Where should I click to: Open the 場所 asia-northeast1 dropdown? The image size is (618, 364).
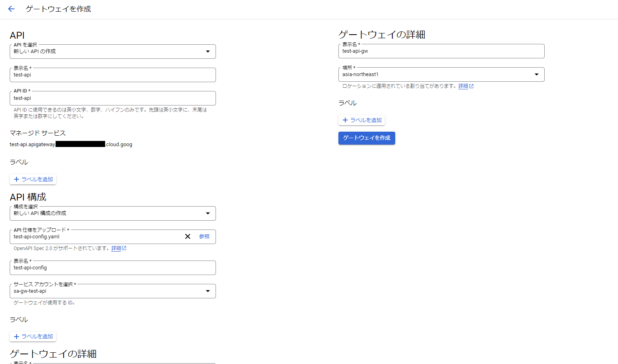pos(442,74)
